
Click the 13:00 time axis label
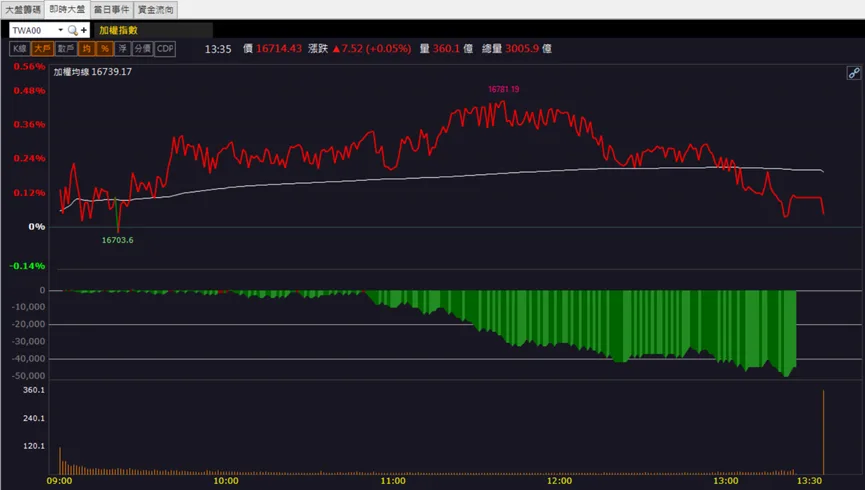click(726, 481)
